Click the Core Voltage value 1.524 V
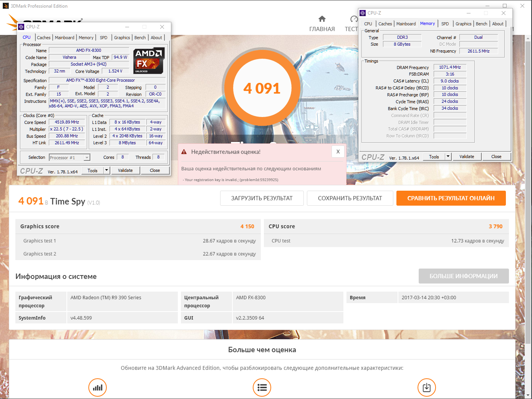The image size is (532, 399). [x=115, y=71]
